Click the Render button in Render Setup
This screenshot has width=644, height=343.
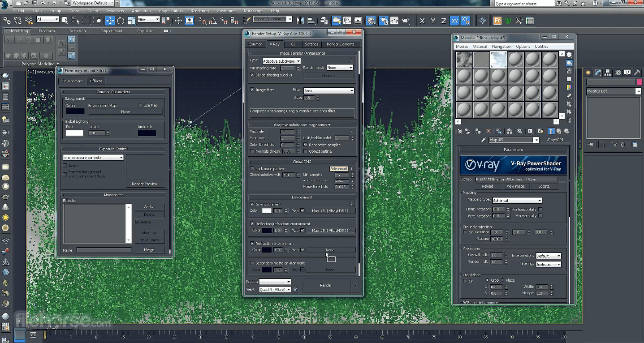point(326,285)
